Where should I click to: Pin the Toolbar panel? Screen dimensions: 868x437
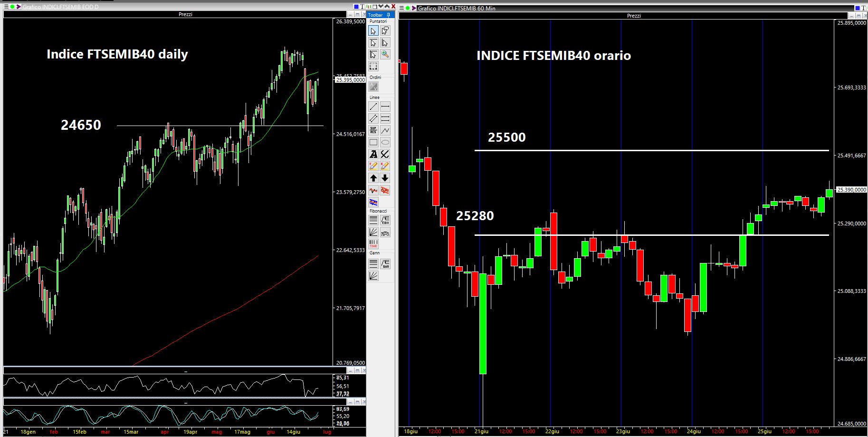click(x=388, y=15)
